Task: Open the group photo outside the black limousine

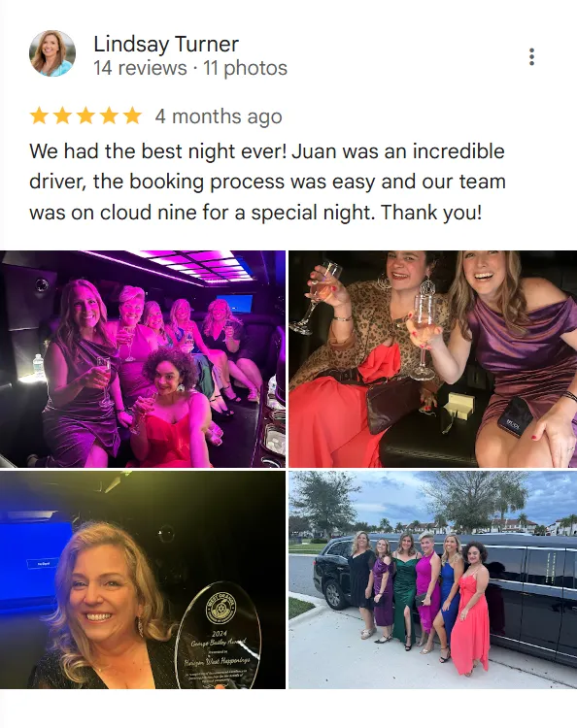Action: tap(432, 579)
